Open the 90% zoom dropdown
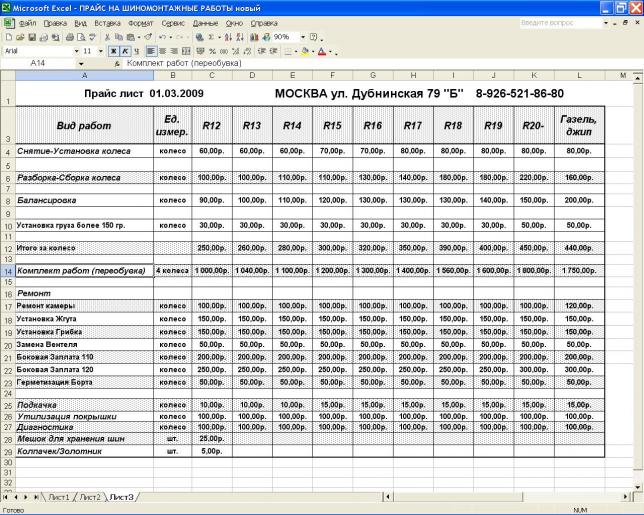Screen dimensions: 644x515 click(x=303, y=37)
